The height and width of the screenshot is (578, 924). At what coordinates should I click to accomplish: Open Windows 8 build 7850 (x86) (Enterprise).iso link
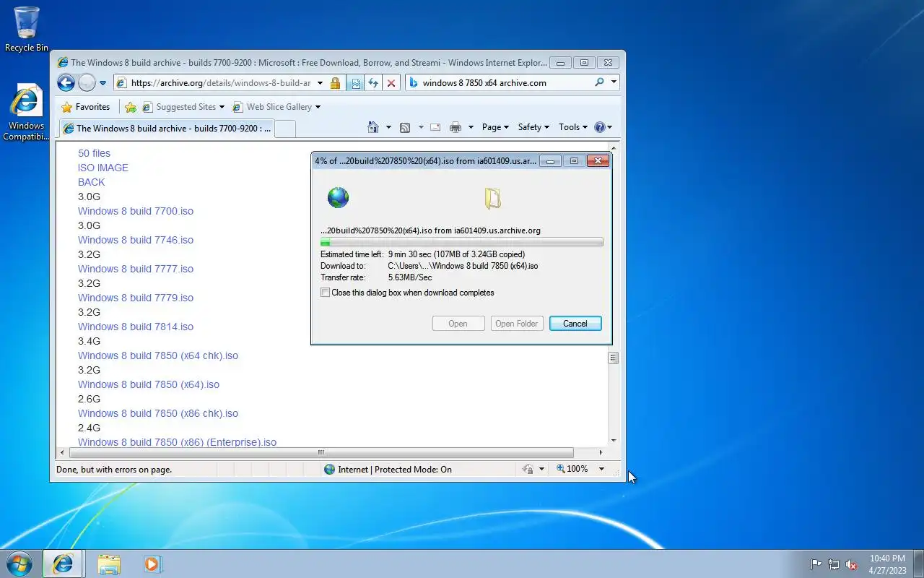177,442
